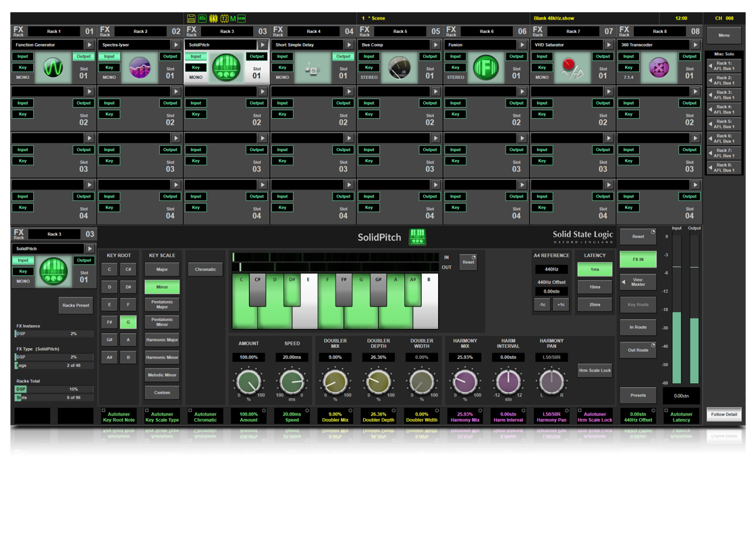This screenshot has height=549, width=756.
Task: Click the In Route button
Action: (x=638, y=328)
